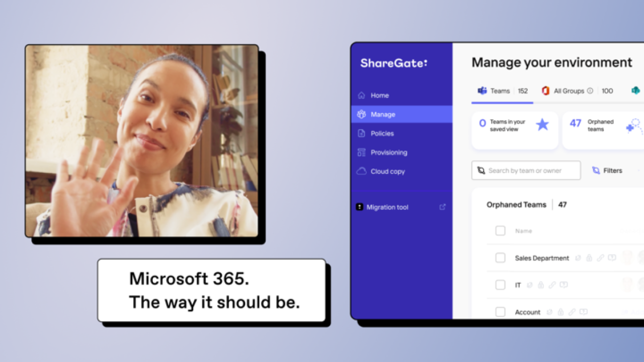644x362 pixels.
Task: Click the Sales Department team name
Action: point(542,258)
